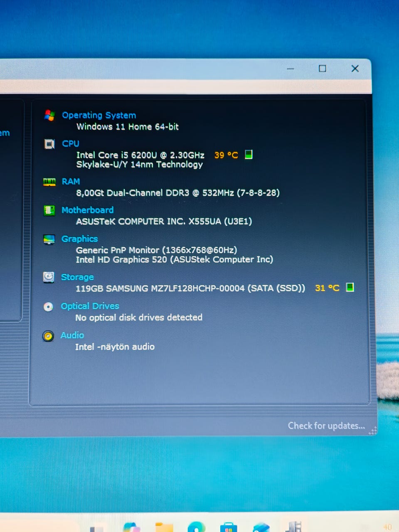Click the RAM memory stick icon
The image size is (399, 532).
49,182
